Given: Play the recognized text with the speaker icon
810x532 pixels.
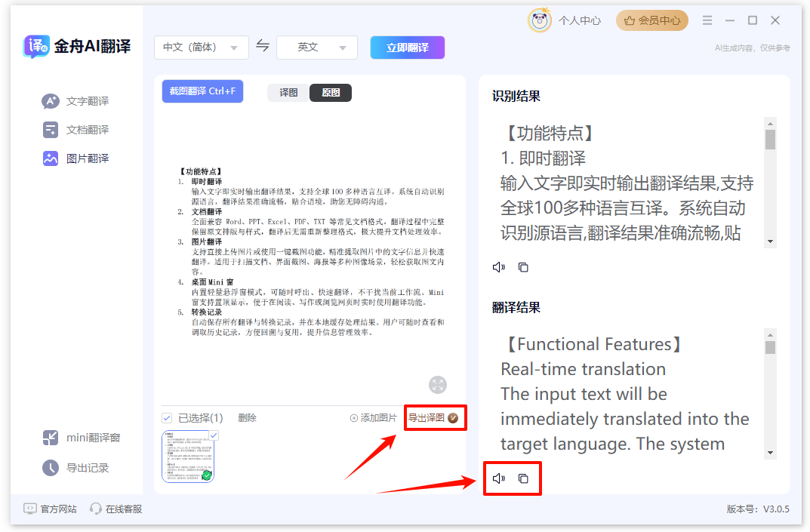Looking at the screenshot, I should point(498,266).
